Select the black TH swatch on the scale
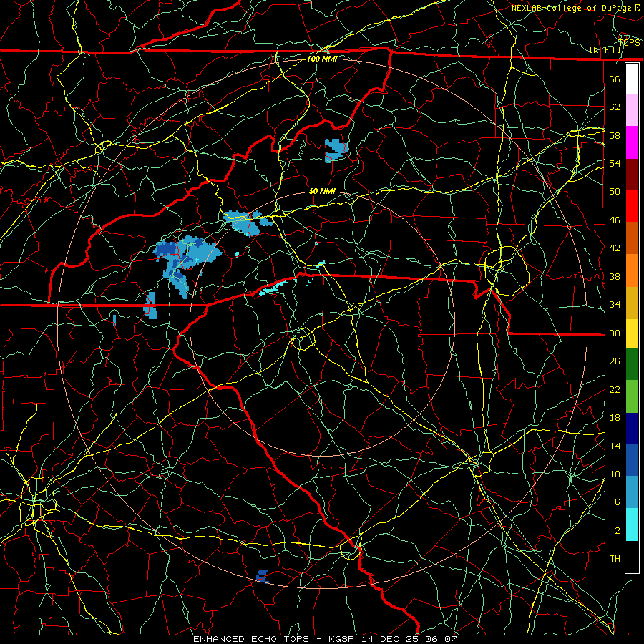Image resolution: width=644 pixels, height=644 pixels. click(632, 557)
